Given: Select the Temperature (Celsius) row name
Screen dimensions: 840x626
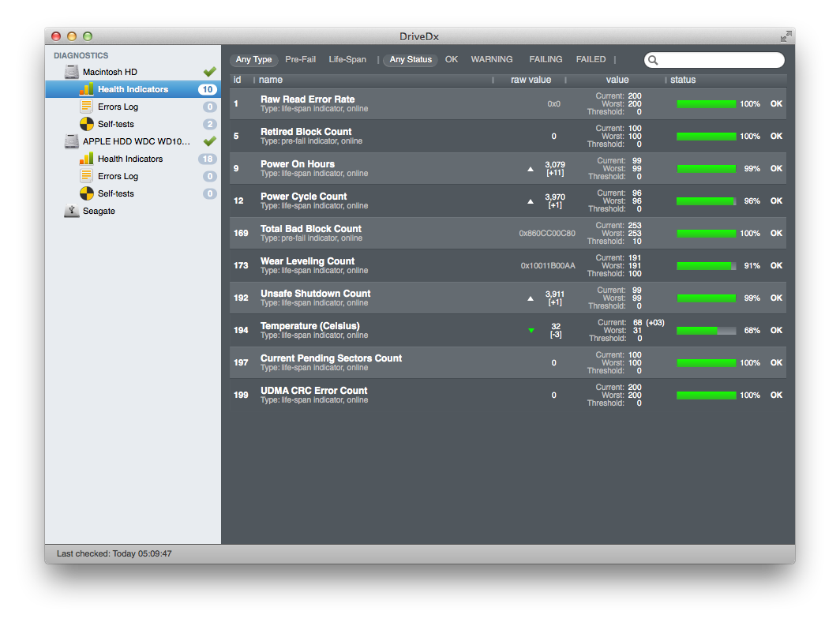Looking at the screenshot, I should 310,325.
